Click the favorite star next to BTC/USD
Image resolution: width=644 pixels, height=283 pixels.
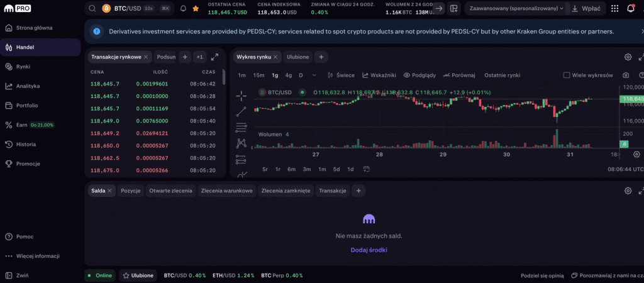[x=196, y=9]
